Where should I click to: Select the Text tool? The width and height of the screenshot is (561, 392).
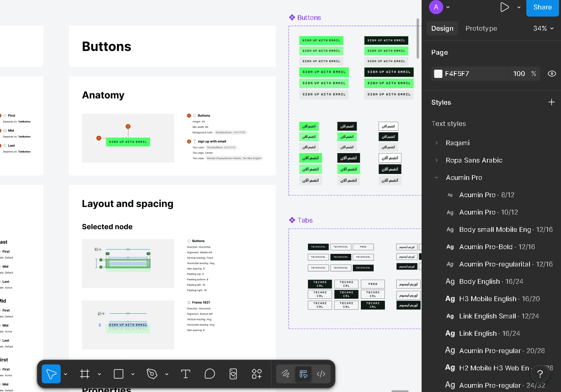(x=186, y=374)
